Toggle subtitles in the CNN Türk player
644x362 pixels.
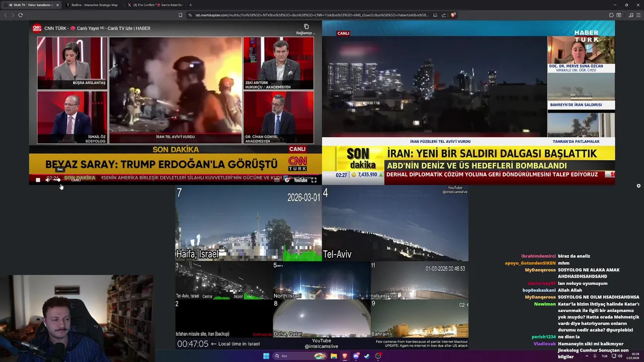(x=277, y=180)
